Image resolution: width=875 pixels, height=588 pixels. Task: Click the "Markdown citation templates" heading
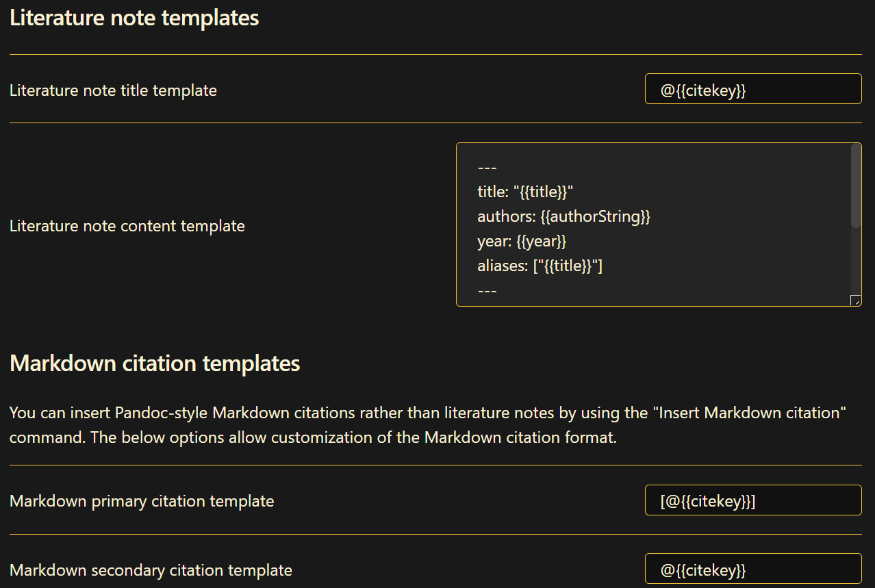coord(155,363)
